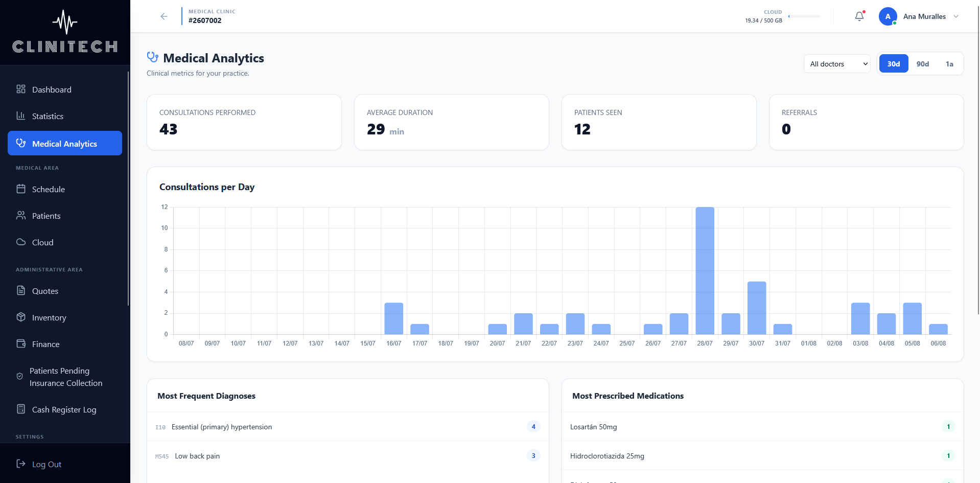
Task: Open Medical Analytics in the sidebar
Action: point(65,143)
